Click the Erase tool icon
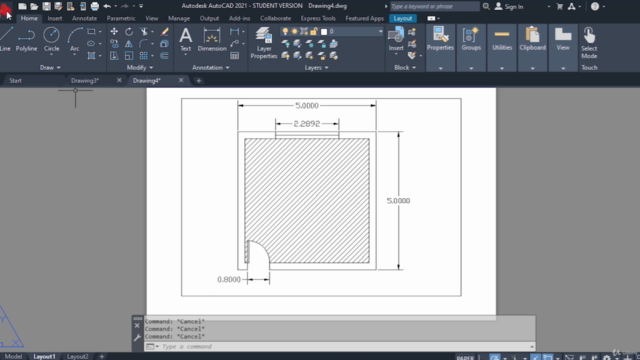This screenshot has height=360, width=640. coord(164,32)
